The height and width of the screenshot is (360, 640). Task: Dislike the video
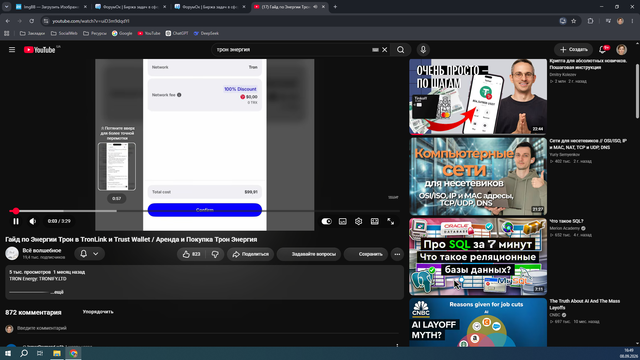pos(215,254)
